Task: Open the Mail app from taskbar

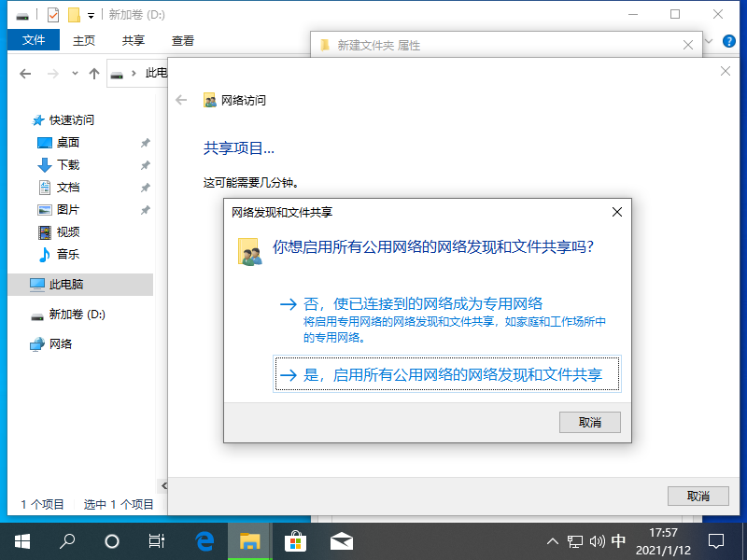Action: [x=341, y=540]
